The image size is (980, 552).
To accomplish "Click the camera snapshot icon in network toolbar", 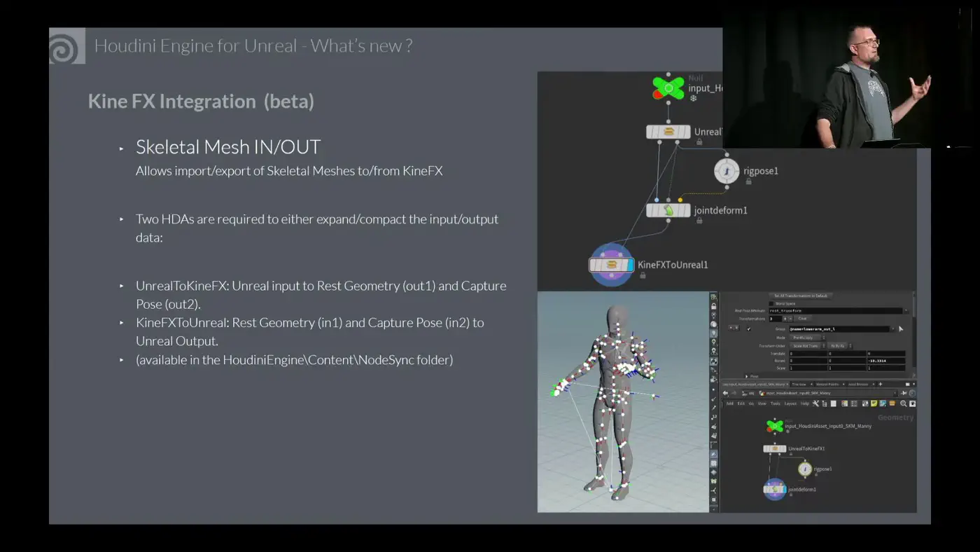I will tap(912, 403).
